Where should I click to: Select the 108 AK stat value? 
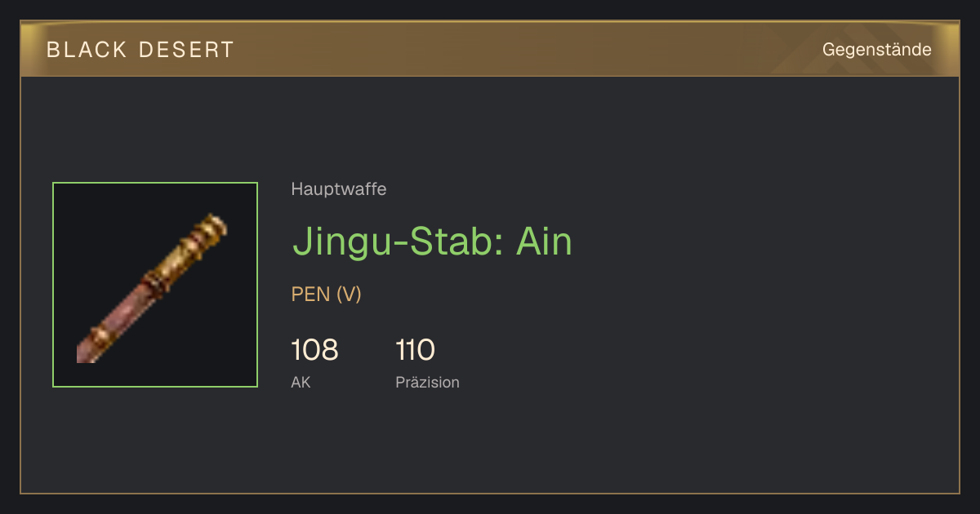(314, 351)
